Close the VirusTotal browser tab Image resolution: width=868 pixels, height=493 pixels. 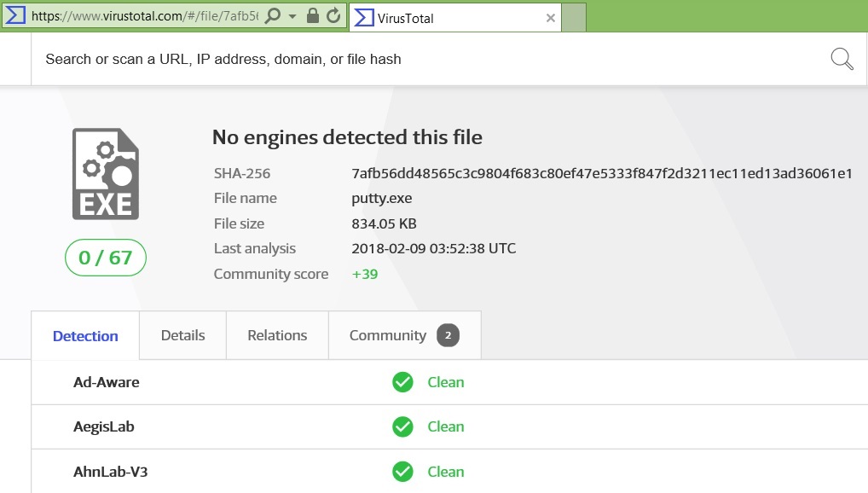[x=550, y=18]
